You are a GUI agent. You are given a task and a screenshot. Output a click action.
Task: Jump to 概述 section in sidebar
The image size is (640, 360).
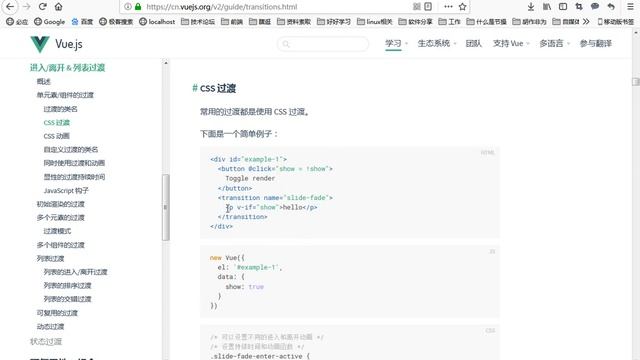[x=44, y=82]
